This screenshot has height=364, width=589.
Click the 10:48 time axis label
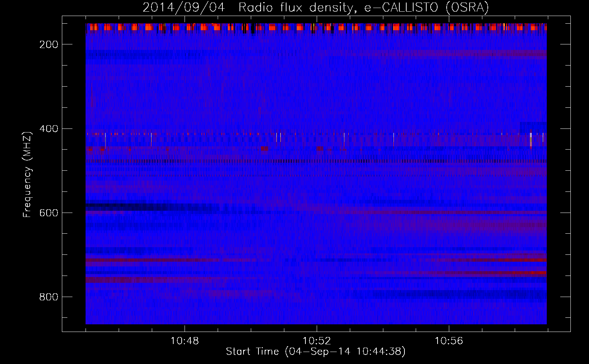185,341
